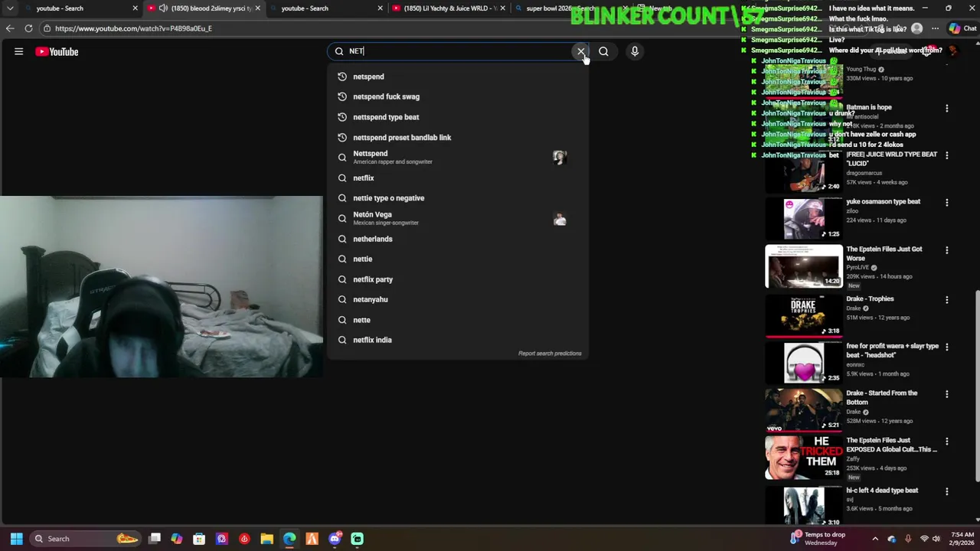Choose the Nettspend rapper suggestion
Screen dimensions: 980x551
pos(458,157)
